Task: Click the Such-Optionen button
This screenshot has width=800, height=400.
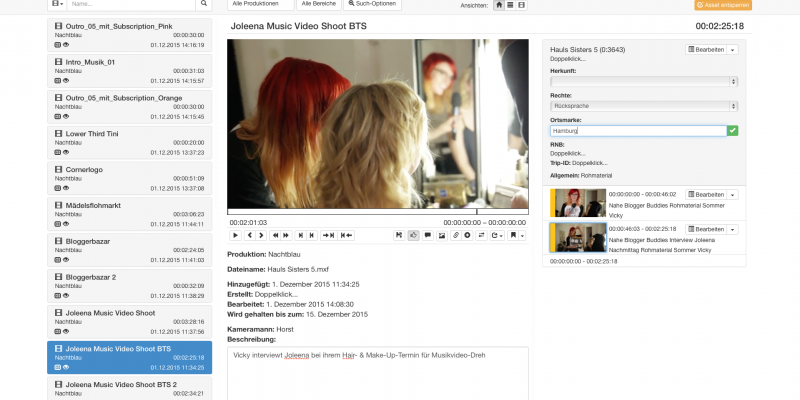Action: pyautogui.click(x=373, y=5)
